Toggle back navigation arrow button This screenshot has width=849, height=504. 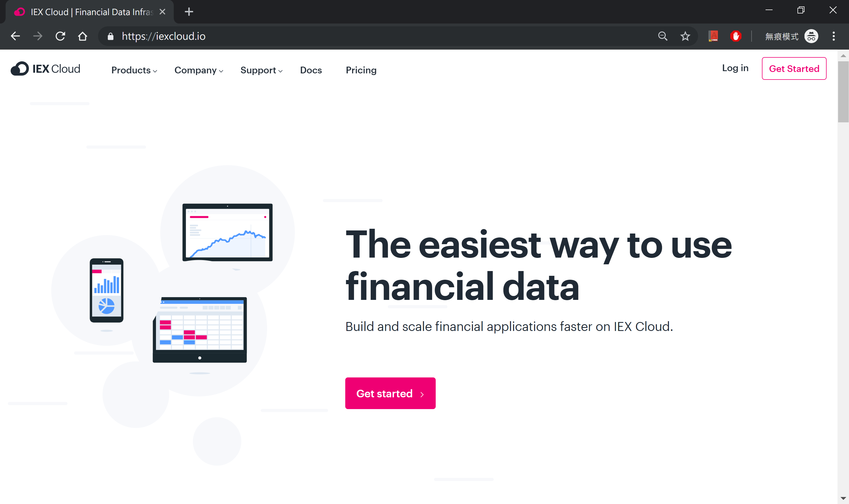tap(16, 36)
